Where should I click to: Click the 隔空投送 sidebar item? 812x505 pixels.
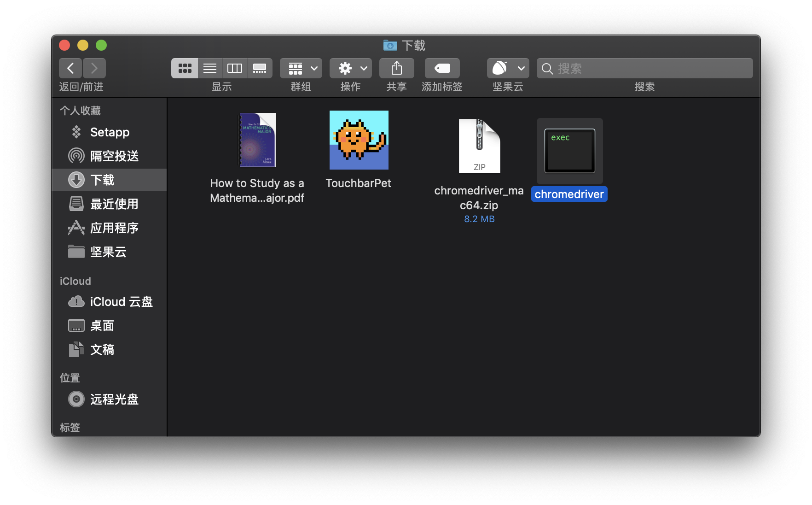point(114,156)
